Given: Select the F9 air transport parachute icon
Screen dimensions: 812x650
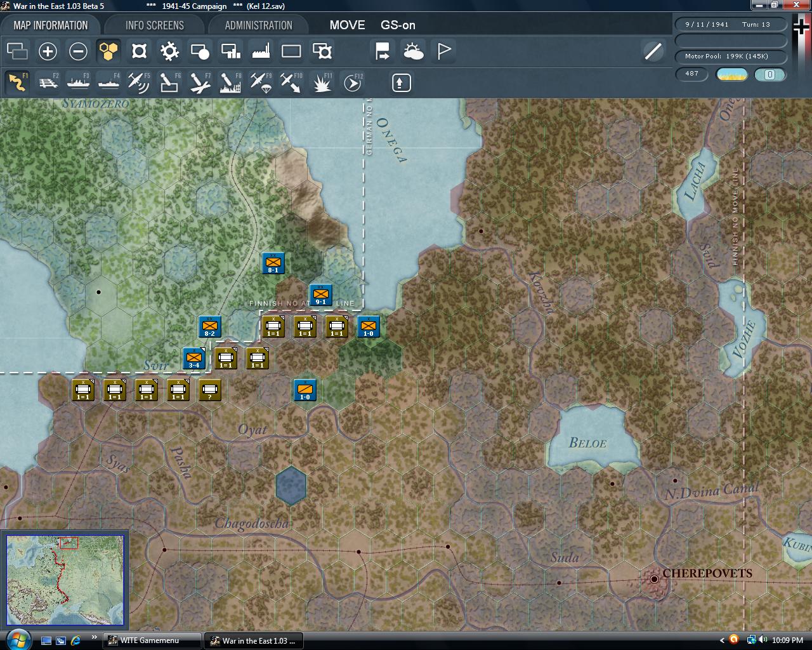Looking at the screenshot, I should (261, 83).
